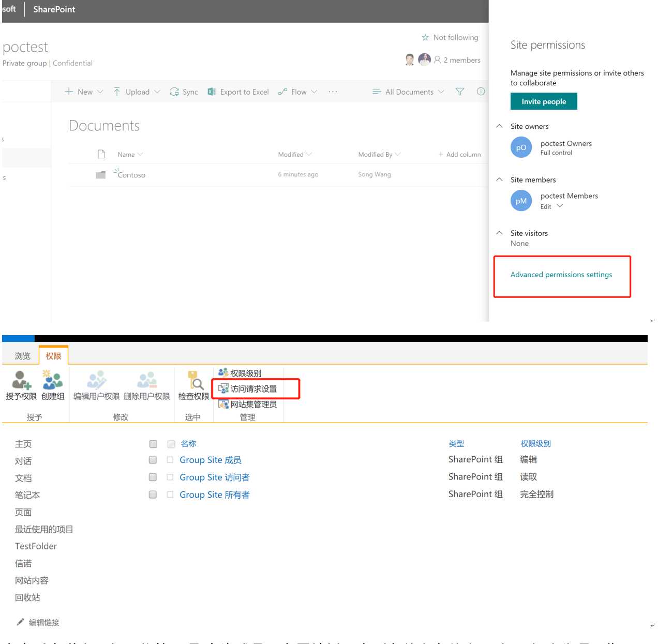Click the first member profile photo
The height and width of the screenshot is (644, 658).
(410, 59)
